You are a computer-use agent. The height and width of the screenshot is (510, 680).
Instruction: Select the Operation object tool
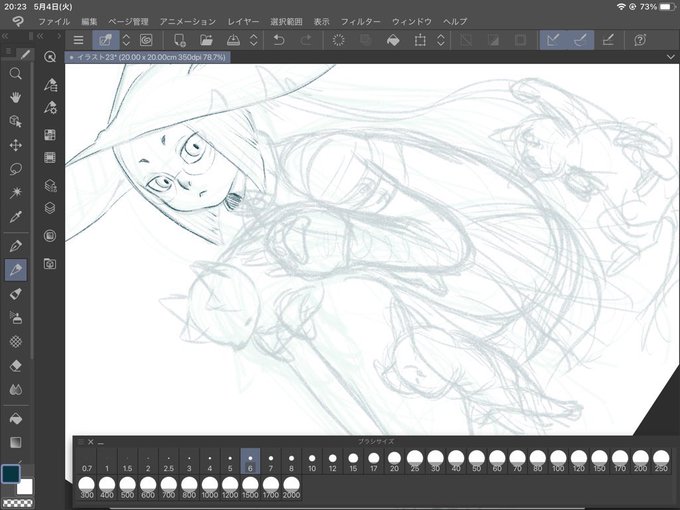click(16, 121)
